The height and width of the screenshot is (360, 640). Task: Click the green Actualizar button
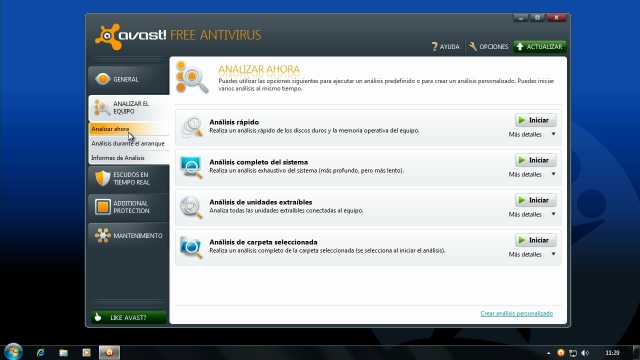pyautogui.click(x=540, y=47)
